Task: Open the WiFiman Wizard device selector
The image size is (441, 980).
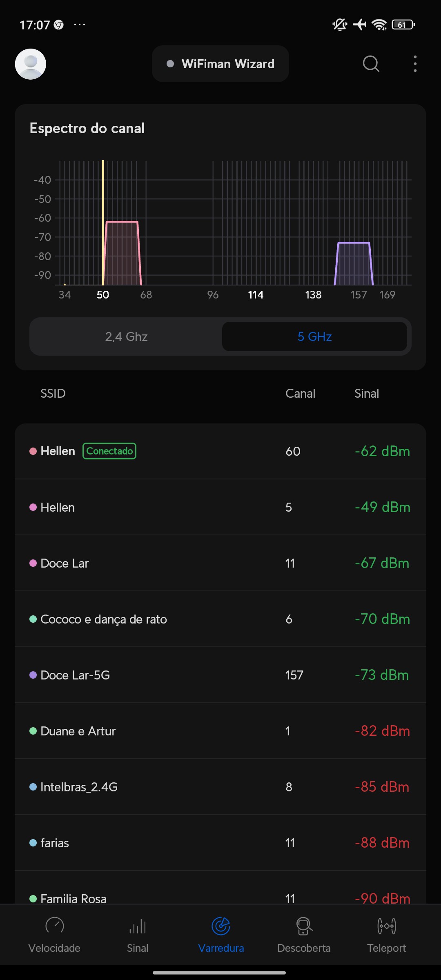Action: [x=220, y=64]
